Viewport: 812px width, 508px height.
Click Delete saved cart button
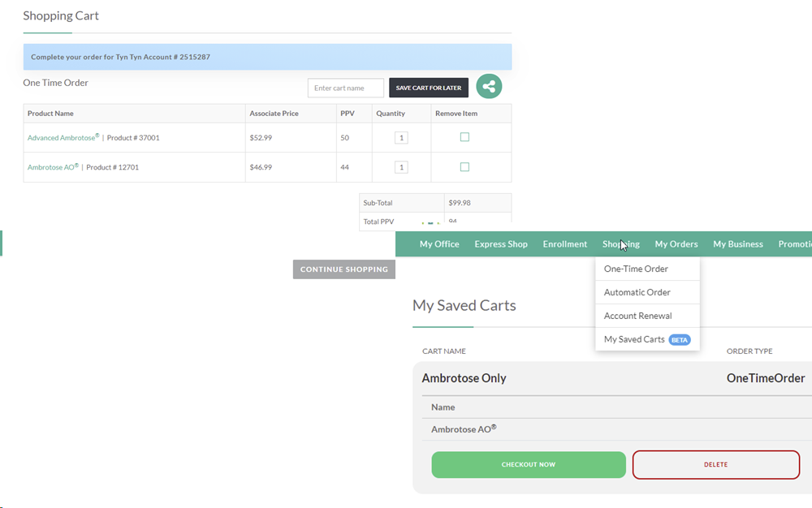[715, 464]
